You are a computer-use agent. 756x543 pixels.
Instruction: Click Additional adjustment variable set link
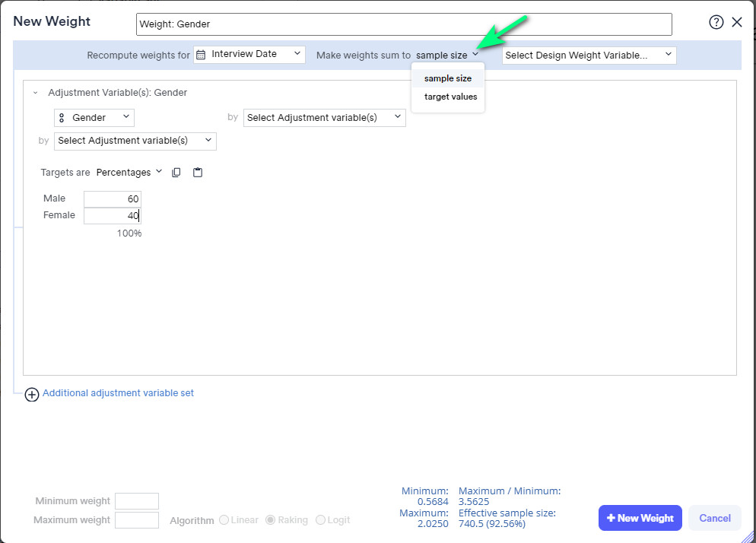(118, 393)
